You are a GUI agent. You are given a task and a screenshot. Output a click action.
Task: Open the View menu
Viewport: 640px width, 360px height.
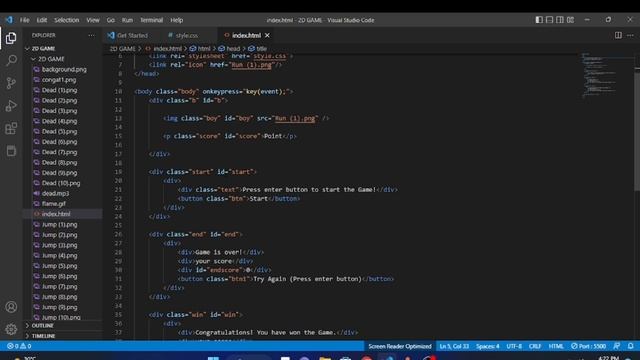93,20
